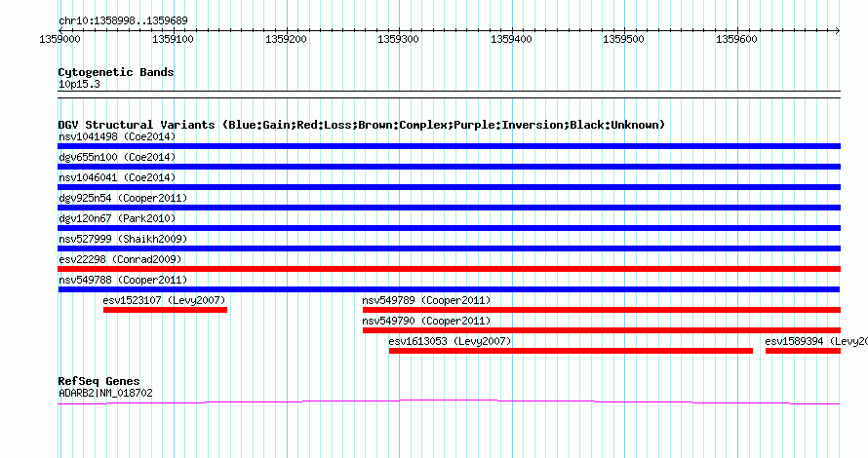The width and height of the screenshot is (868, 458).
Task: Click ruler position 1359400
Action: (511, 39)
